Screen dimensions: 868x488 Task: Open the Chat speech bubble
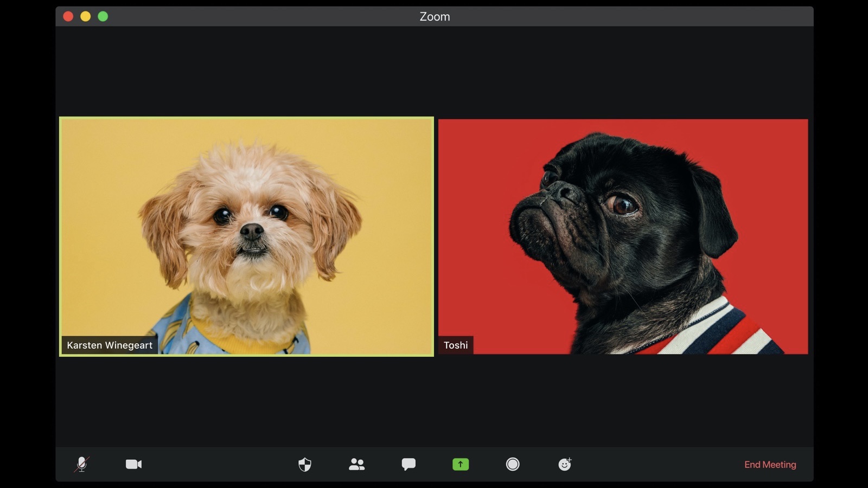coord(409,464)
